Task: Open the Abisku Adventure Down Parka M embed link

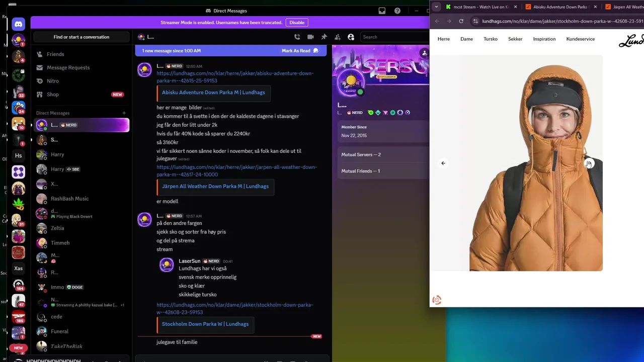Action: pyautogui.click(x=213, y=93)
